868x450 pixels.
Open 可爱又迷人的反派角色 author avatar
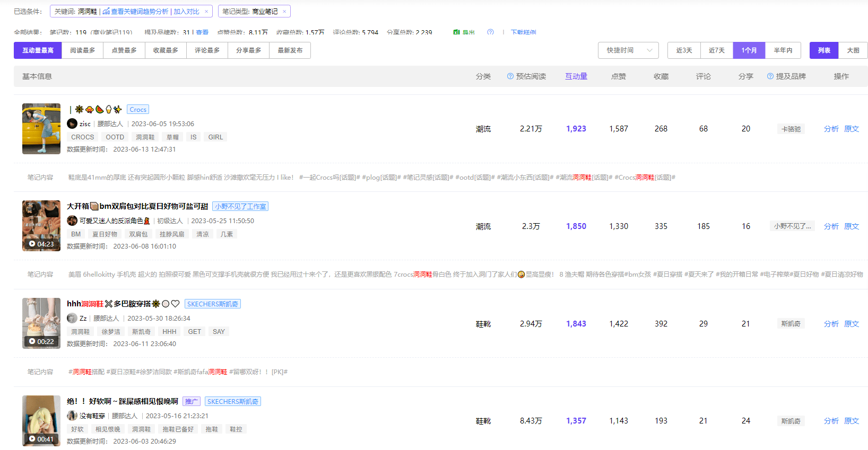click(72, 220)
